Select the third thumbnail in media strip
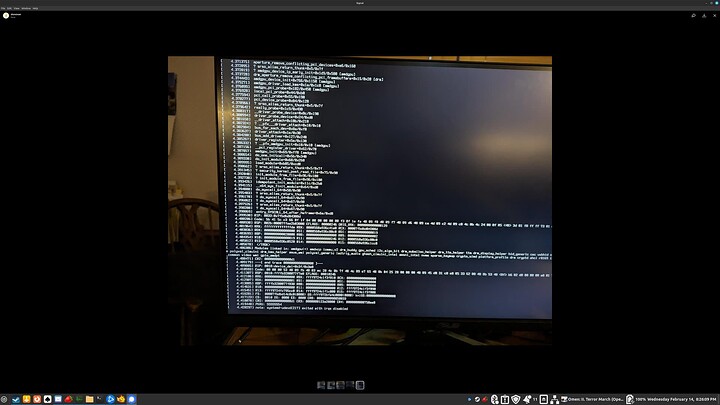The width and height of the screenshot is (720, 405). [x=340, y=385]
